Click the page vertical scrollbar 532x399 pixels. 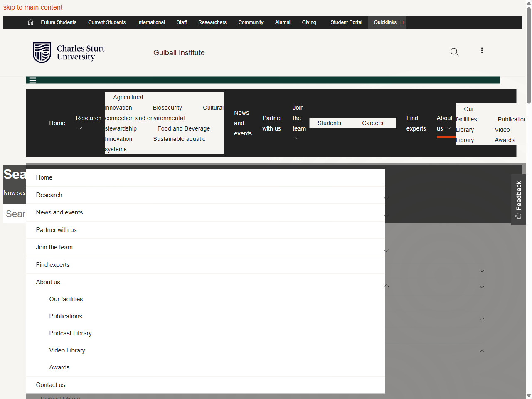(529, 54)
